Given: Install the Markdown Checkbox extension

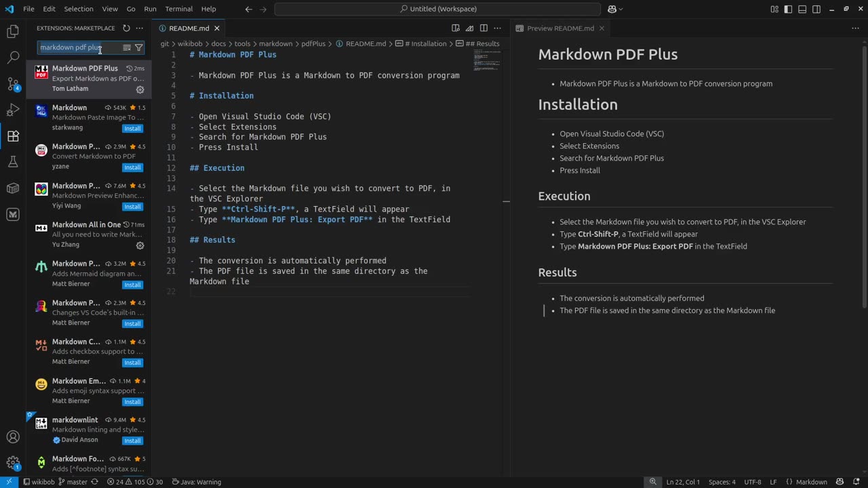Looking at the screenshot, I should click(132, 363).
